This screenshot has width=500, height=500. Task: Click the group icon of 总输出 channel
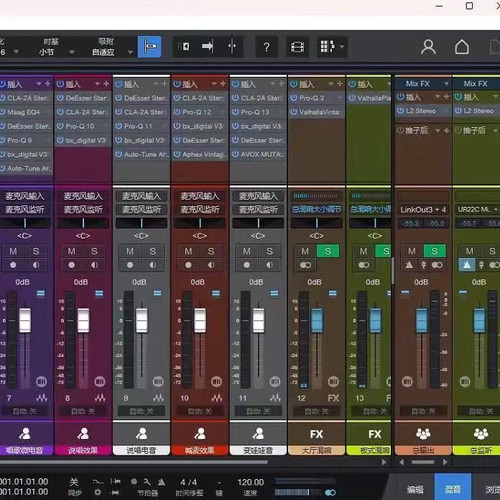pyautogui.click(x=423, y=434)
